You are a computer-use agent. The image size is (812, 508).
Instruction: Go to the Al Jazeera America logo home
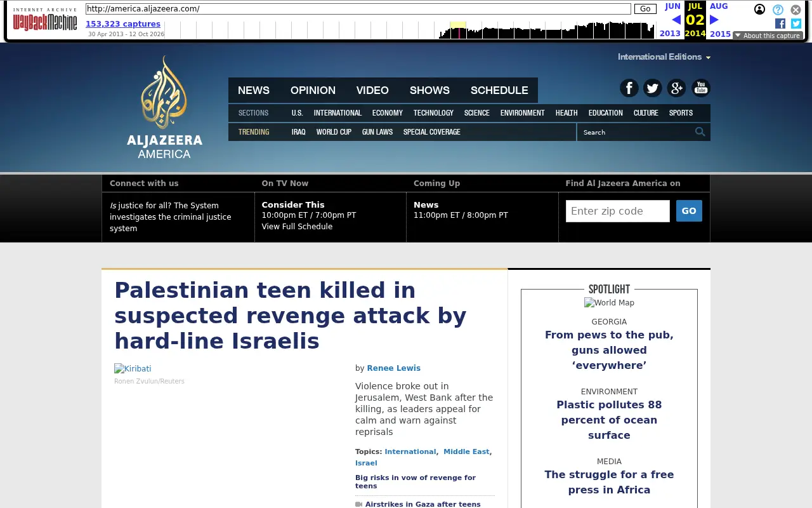click(164, 107)
